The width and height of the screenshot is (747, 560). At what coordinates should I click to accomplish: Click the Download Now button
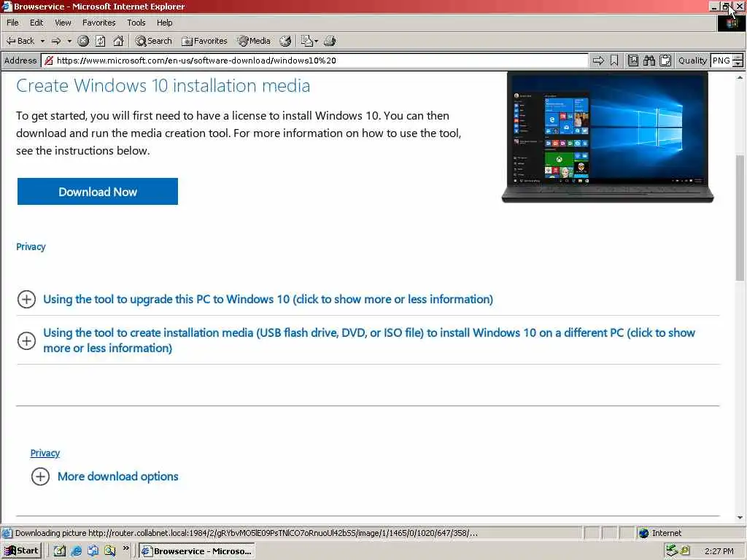pyautogui.click(x=98, y=192)
